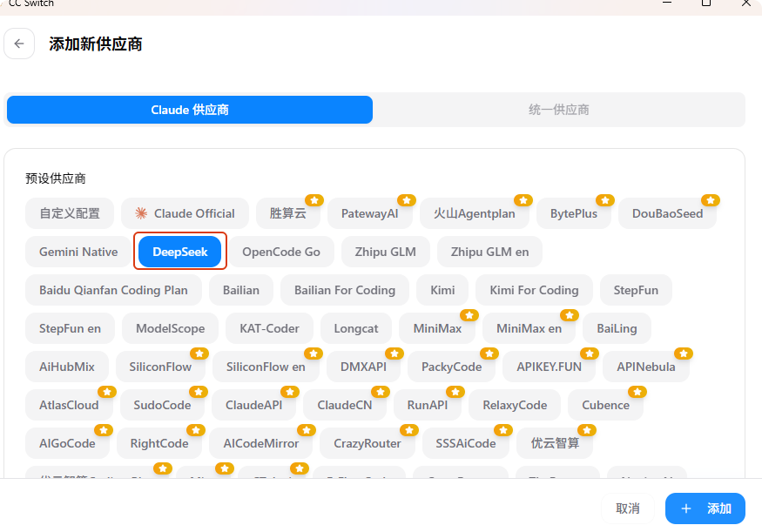The width and height of the screenshot is (762, 532).
Task: Select the BaiLing preset
Action: 617,328
